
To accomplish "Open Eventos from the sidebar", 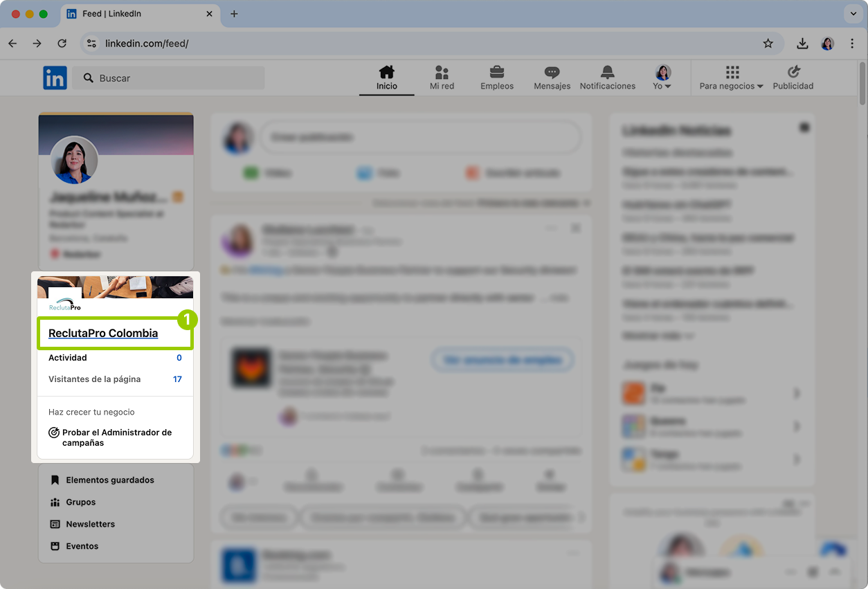I will click(x=83, y=546).
